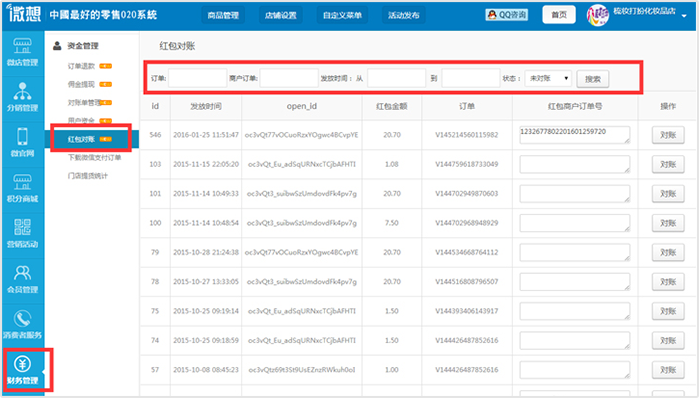
Task: Click merchant order field for id 546
Action: pos(575,135)
